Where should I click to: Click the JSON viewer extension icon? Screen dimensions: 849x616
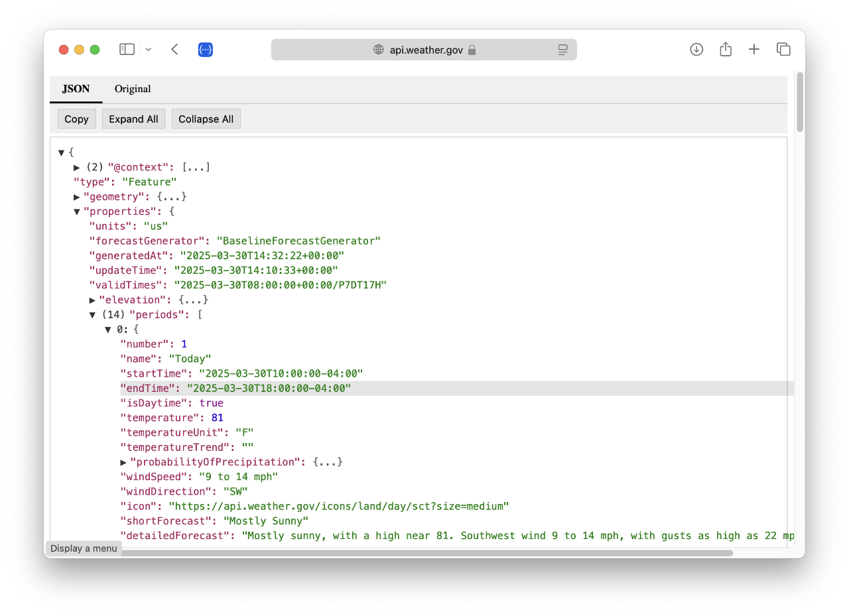[205, 49]
